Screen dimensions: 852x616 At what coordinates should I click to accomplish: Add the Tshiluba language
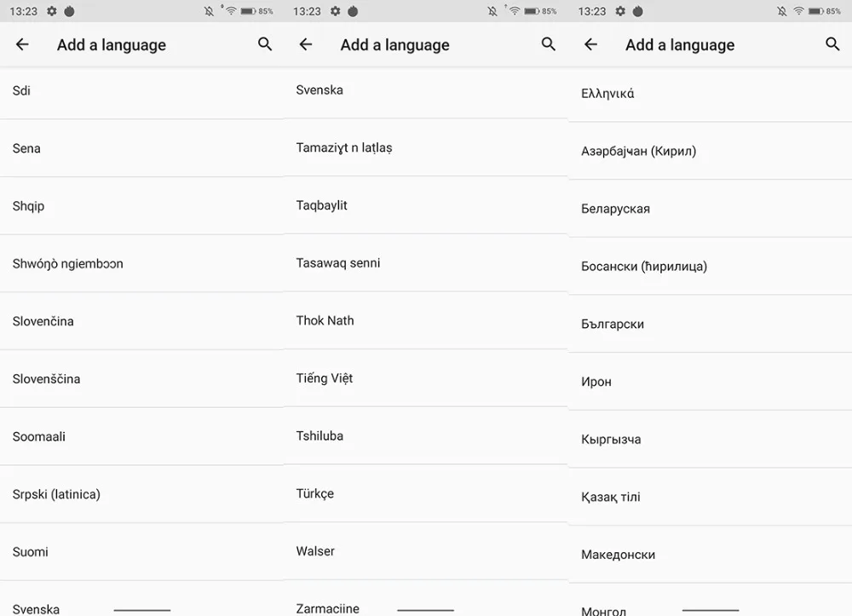(x=425, y=435)
